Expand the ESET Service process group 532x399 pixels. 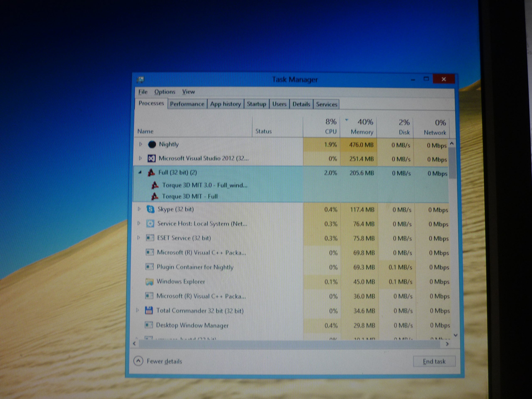click(x=139, y=238)
